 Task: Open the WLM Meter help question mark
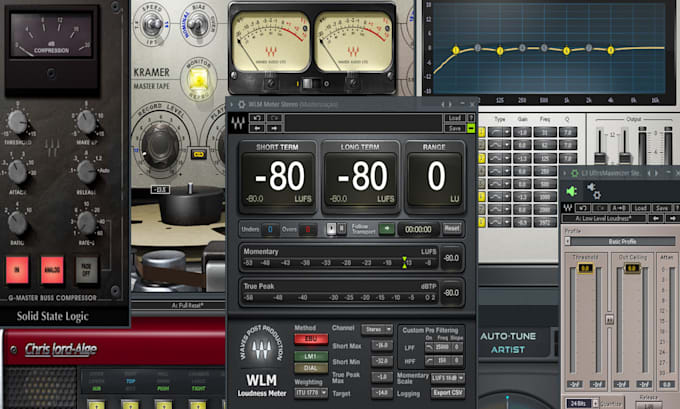point(471,118)
